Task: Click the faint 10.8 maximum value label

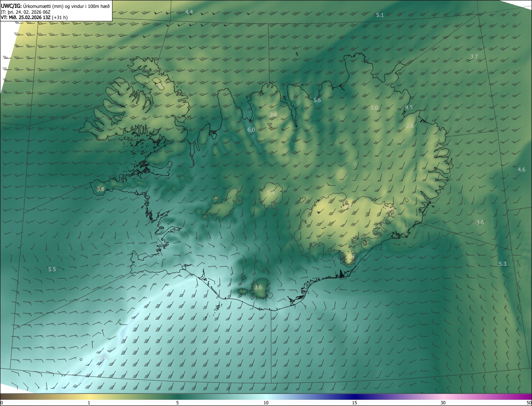Action: [x=103, y=358]
